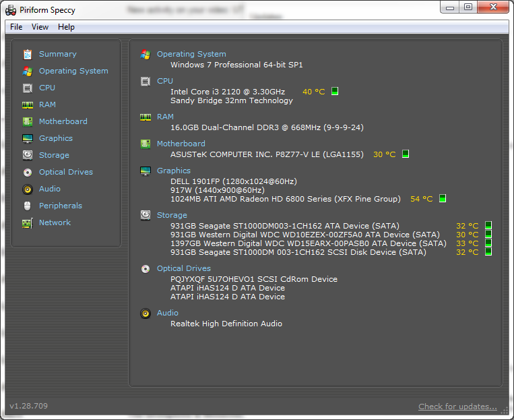Click the PQJYXQF SCSI CdRom Device entry
The height and width of the screenshot is (420, 514).
[x=254, y=279]
